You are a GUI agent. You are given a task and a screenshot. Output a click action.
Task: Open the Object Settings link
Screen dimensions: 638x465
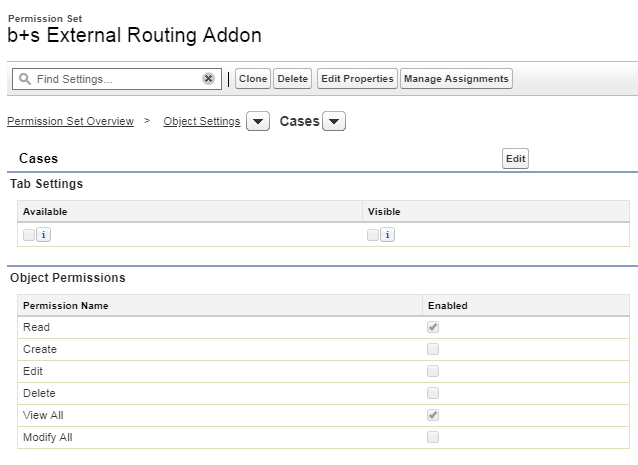202,121
